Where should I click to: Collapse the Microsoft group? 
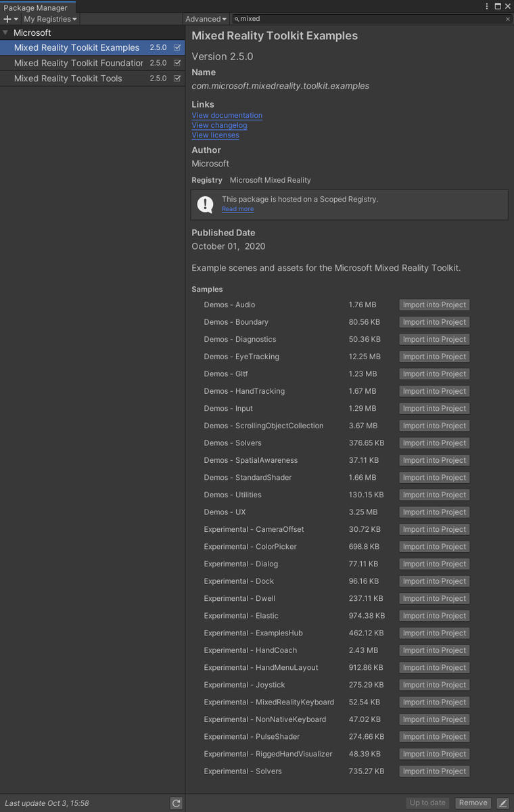click(x=6, y=32)
